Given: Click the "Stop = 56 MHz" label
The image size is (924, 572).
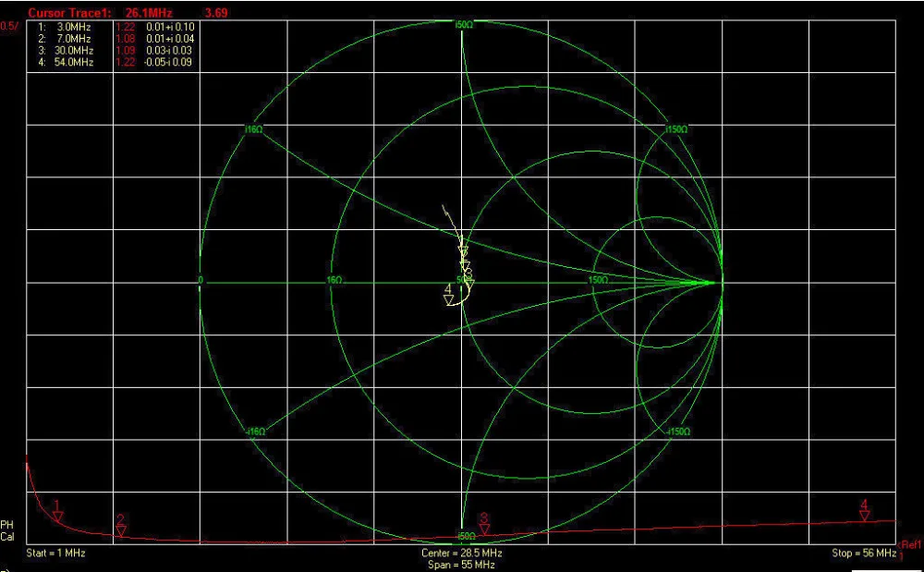Looking at the screenshot, I should click(x=864, y=554).
